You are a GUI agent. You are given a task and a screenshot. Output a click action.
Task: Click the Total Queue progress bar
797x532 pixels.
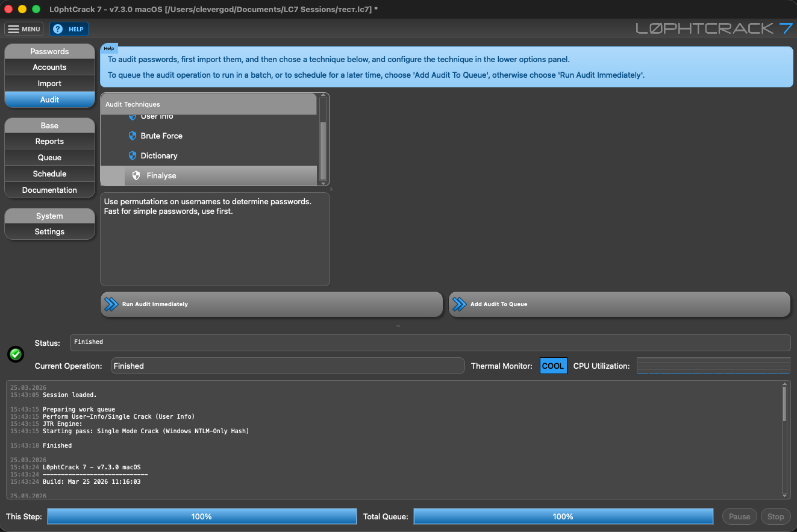point(563,516)
